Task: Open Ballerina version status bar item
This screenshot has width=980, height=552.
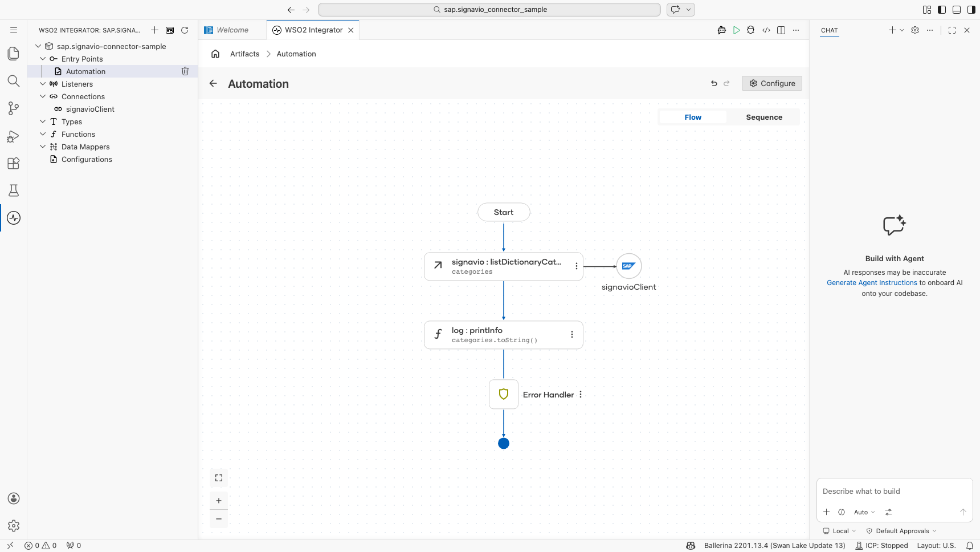Action: pyautogui.click(x=774, y=546)
